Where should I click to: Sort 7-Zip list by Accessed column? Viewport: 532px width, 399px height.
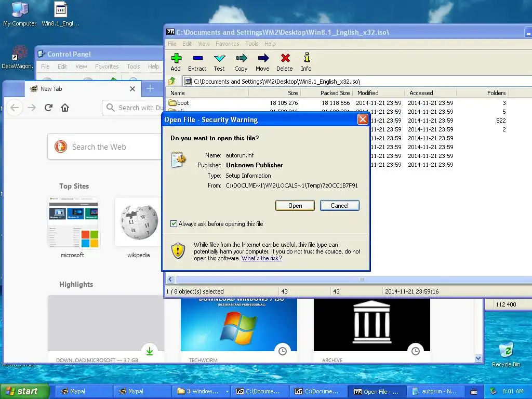click(x=430, y=93)
